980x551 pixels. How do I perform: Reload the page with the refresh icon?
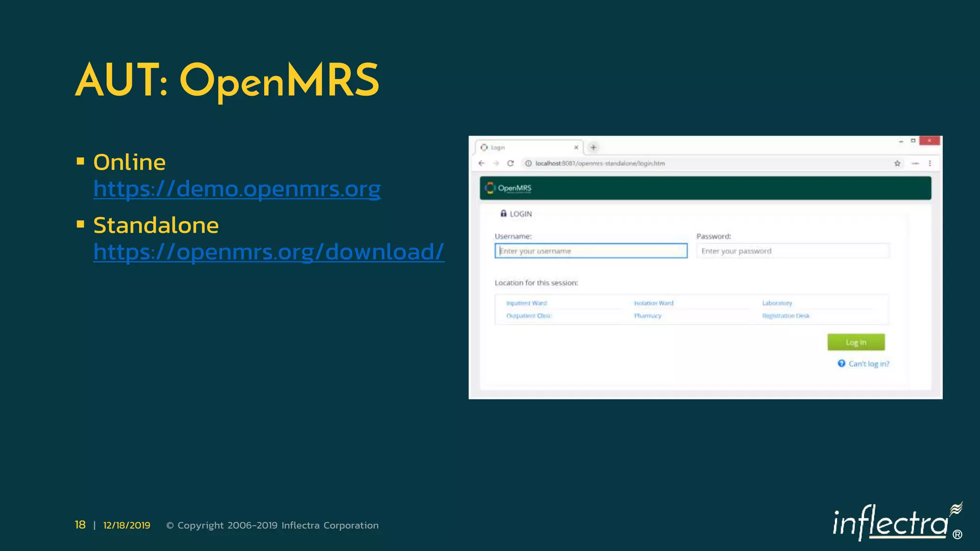(x=511, y=163)
